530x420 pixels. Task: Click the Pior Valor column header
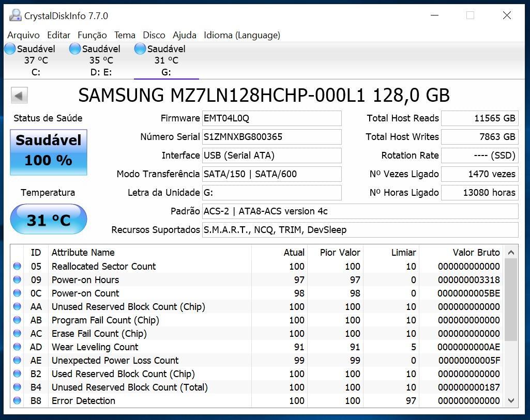pos(335,253)
